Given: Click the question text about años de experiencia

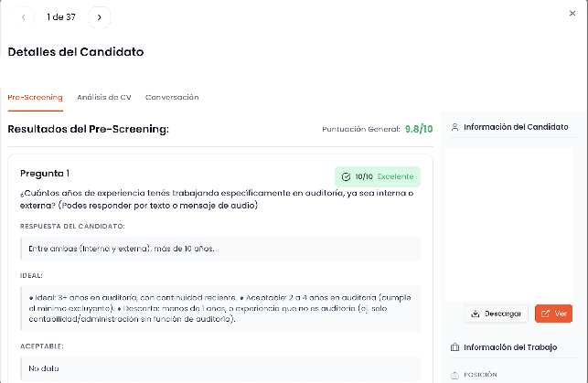Looking at the screenshot, I should tap(217, 199).
